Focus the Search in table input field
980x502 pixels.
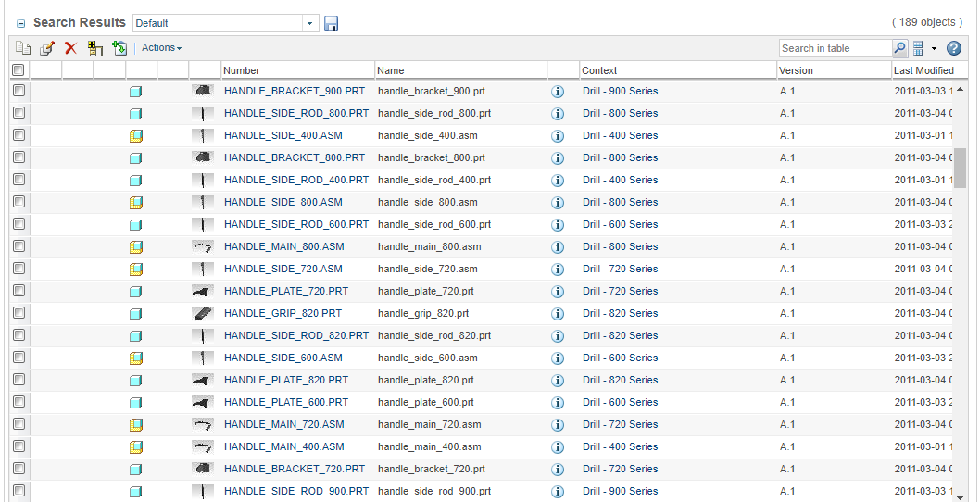[836, 48]
